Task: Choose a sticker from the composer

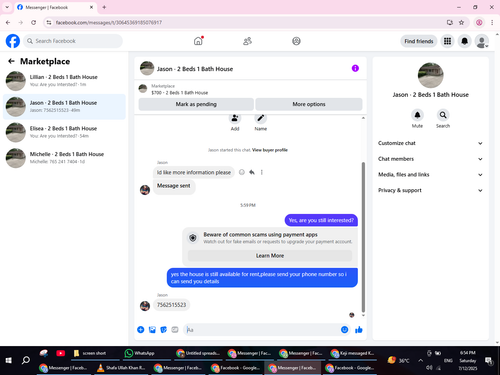Action: [164, 330]
